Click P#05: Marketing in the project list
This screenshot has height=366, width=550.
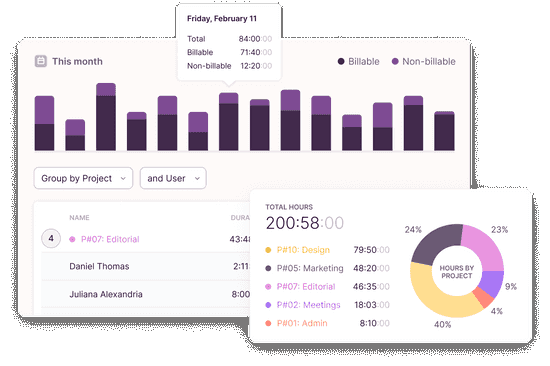coord(310,268)
